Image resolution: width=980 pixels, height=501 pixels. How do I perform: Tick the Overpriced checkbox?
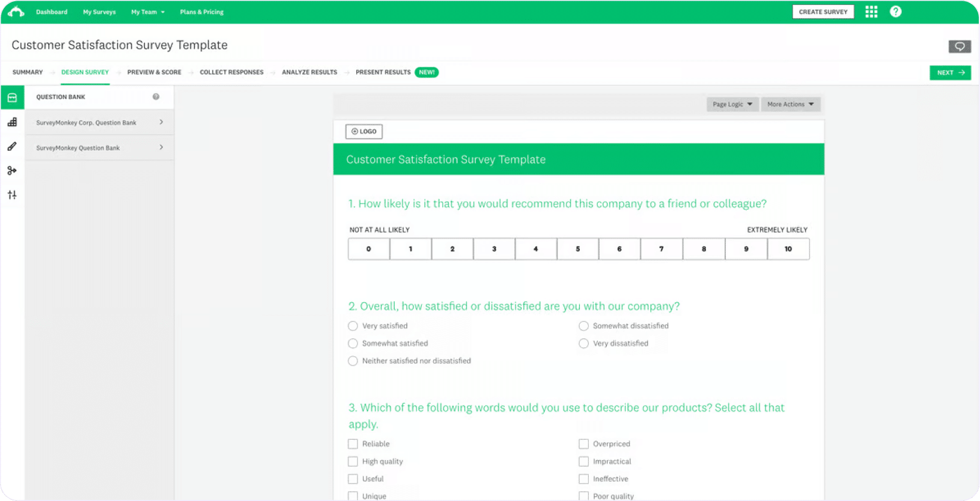point(583,444)
